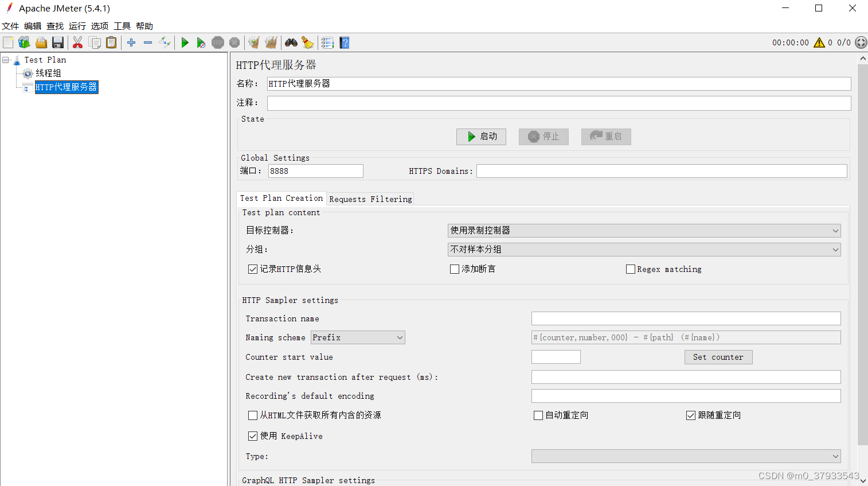Open the 文件 menu

(10, 26)
